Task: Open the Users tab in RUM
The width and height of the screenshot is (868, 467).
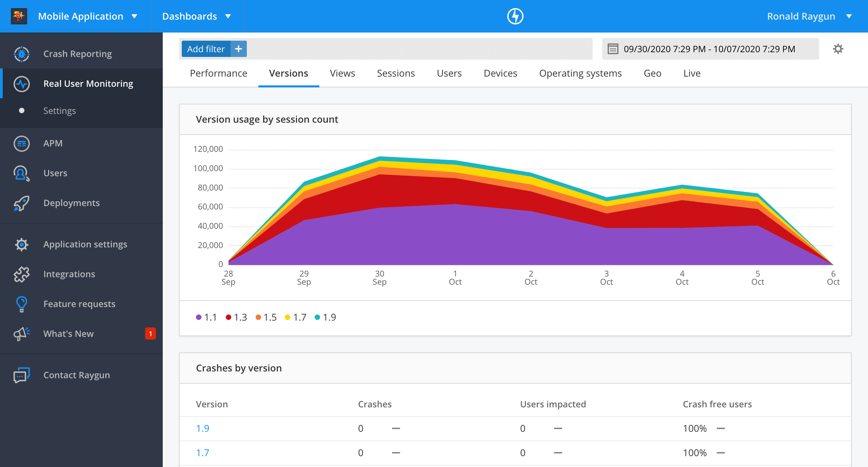Action: (449, 74)
